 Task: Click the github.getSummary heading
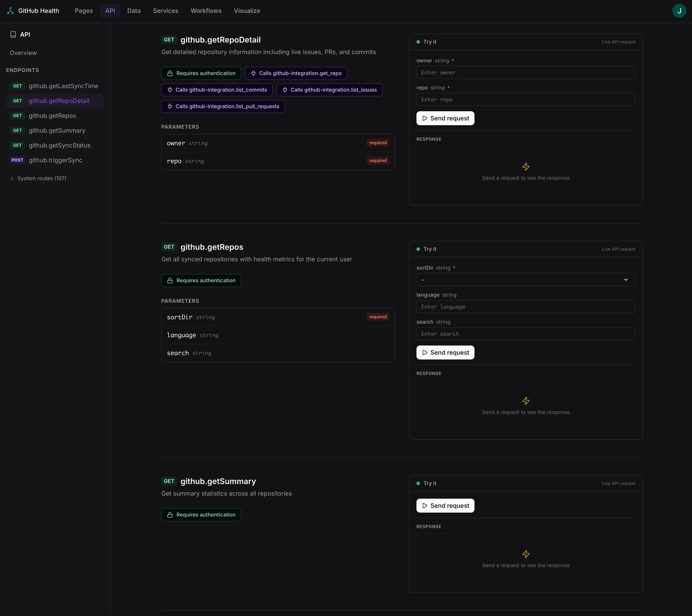click(218, 481)
